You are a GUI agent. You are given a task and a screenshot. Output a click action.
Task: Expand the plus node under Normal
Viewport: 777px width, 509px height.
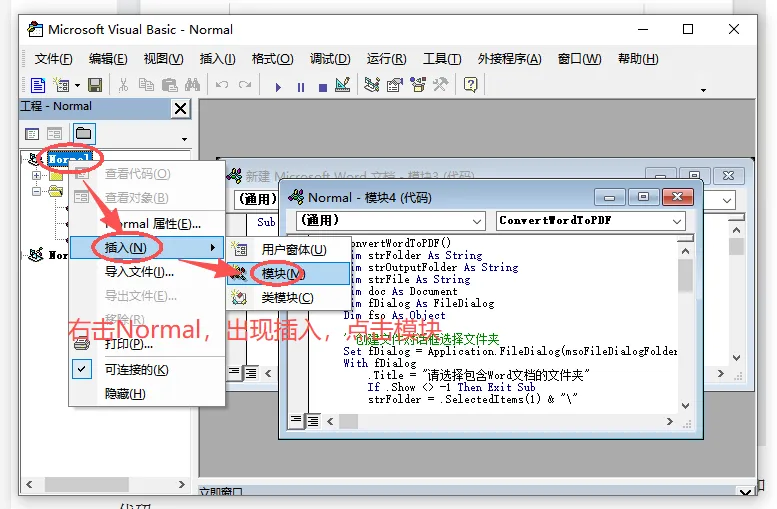coord(36,175)
